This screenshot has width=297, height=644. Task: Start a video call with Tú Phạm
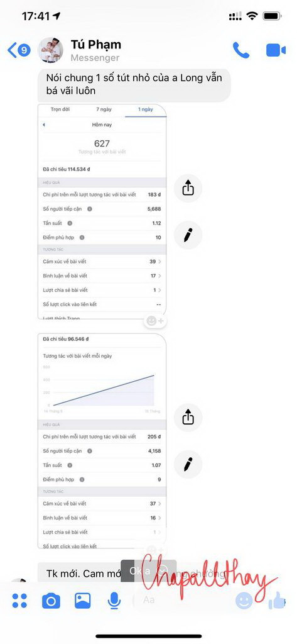[x=276, y=50]
